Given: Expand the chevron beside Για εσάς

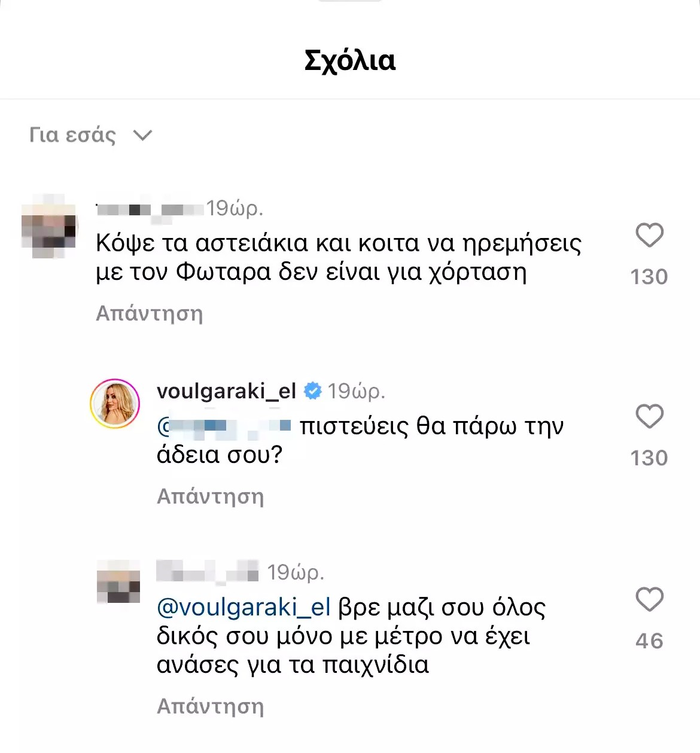Looking at the screenshot, I should (x=142, y=135).
